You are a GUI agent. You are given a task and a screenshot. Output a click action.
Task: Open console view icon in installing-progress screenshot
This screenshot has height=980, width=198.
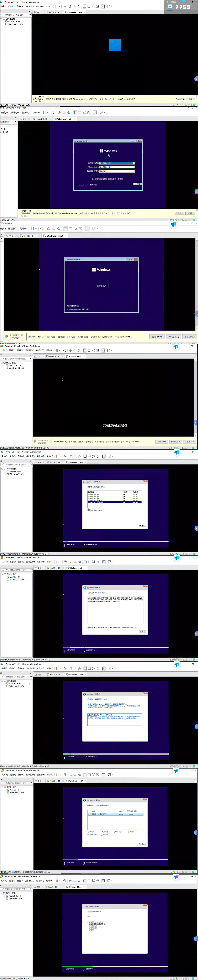point(103,881)
